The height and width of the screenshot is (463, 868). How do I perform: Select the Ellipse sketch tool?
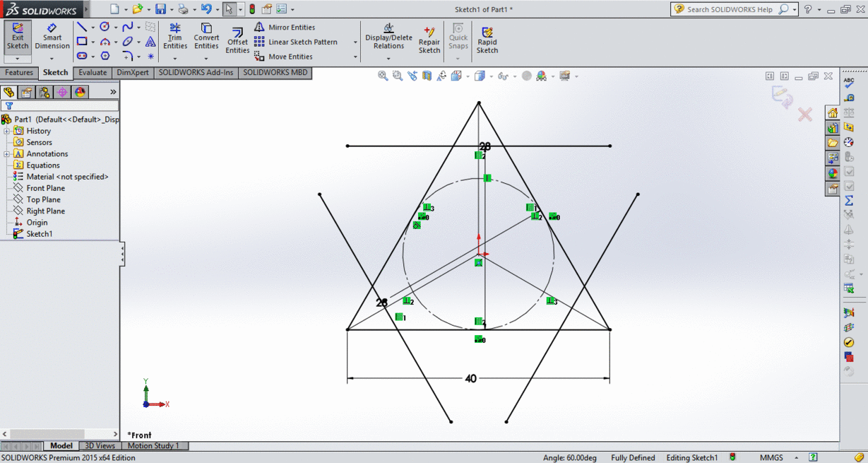pyautogui.click(x=127, y=42)
